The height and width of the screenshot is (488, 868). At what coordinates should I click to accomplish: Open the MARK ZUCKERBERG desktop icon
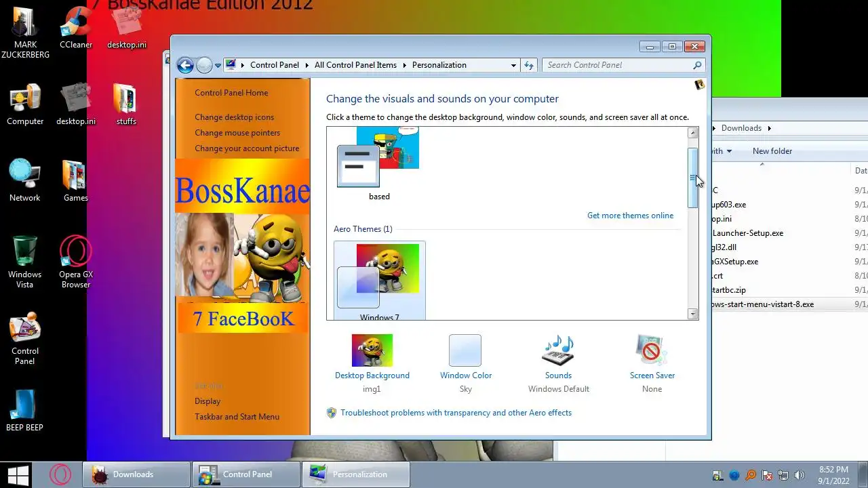25,33
